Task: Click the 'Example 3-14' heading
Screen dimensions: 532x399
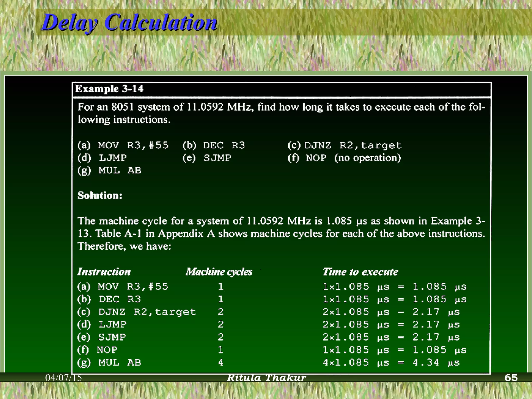Action: [109, 89]
